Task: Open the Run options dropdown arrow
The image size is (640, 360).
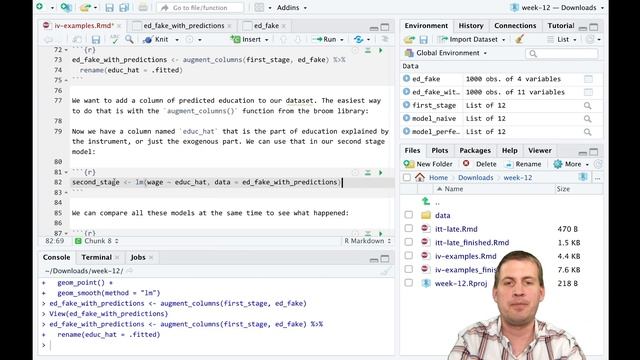Action: pos(342,40)
